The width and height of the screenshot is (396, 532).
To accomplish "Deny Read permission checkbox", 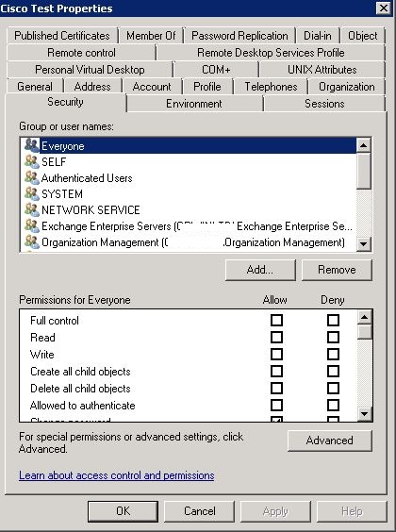I will (x=333, y=337).
